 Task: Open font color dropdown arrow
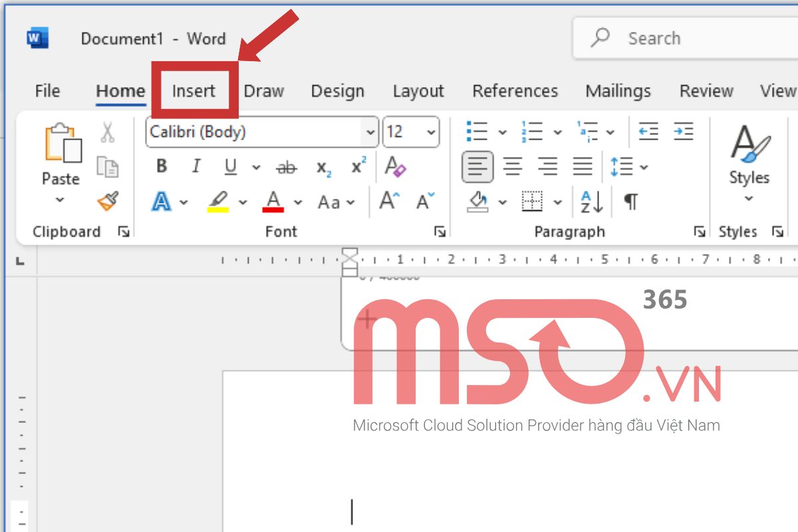pyautogui.click(x=298, y=202)
